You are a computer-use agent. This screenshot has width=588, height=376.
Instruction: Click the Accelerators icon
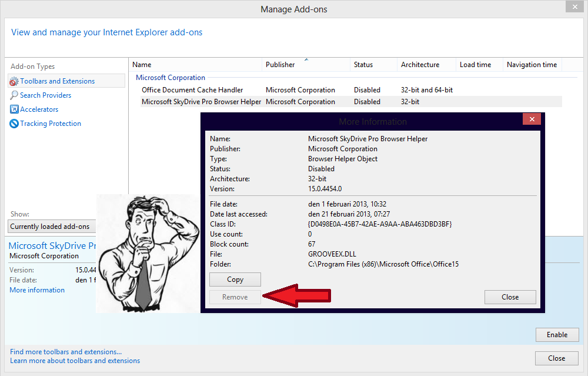tap(14, 109)
